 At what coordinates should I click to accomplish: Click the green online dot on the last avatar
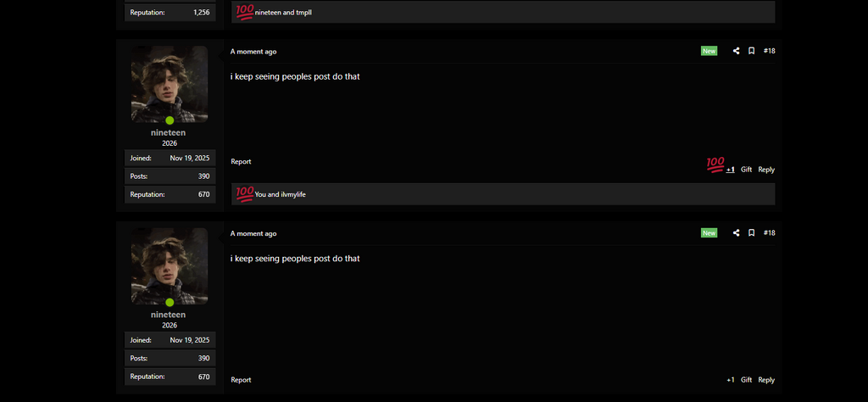[x=170, y=302]
